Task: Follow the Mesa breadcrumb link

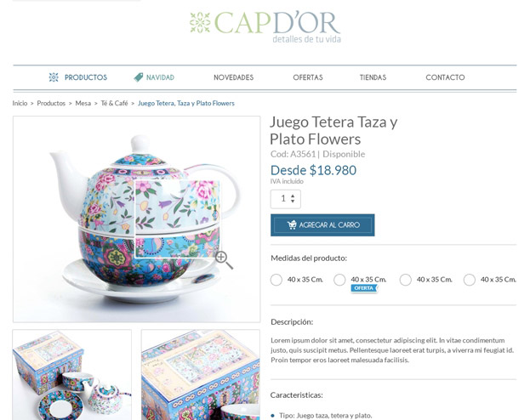Action: pos(83,103)
